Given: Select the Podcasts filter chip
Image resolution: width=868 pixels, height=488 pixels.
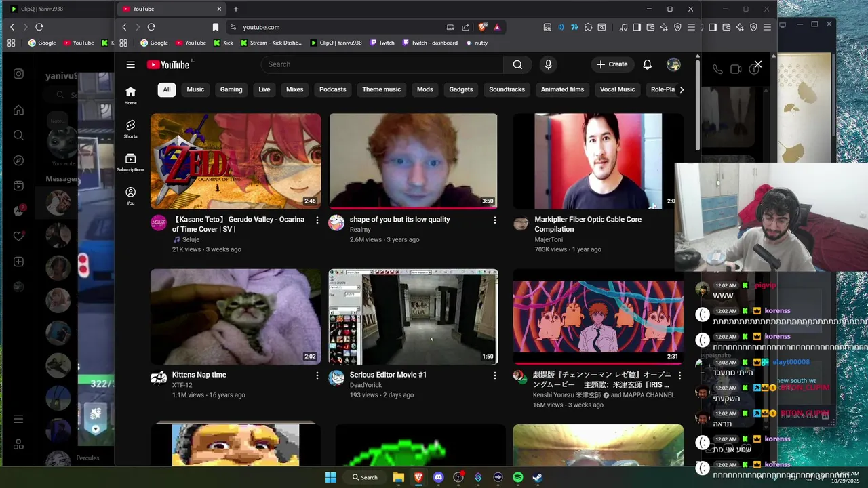Looking at the screenshot, I should coord(333,89).
